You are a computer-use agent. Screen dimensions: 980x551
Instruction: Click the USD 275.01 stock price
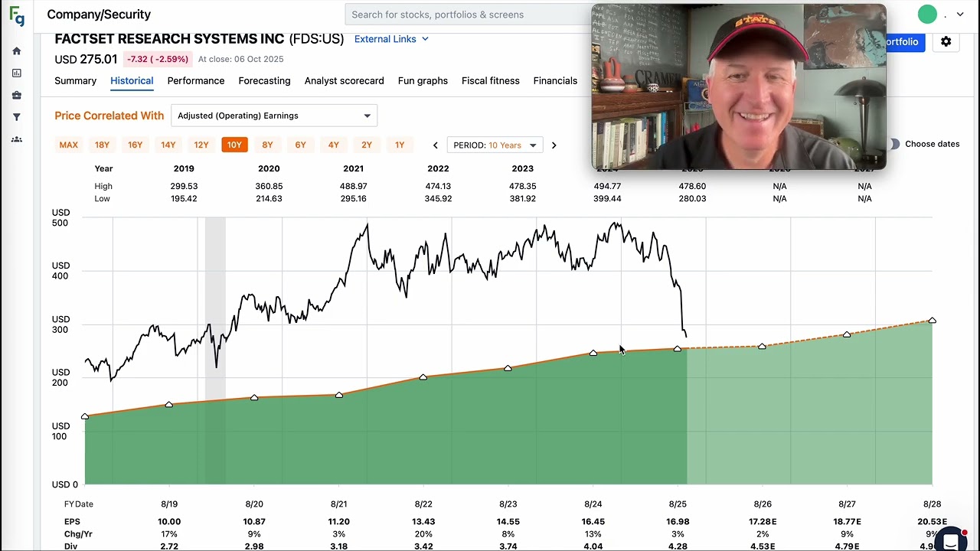(x=86, y=59)
